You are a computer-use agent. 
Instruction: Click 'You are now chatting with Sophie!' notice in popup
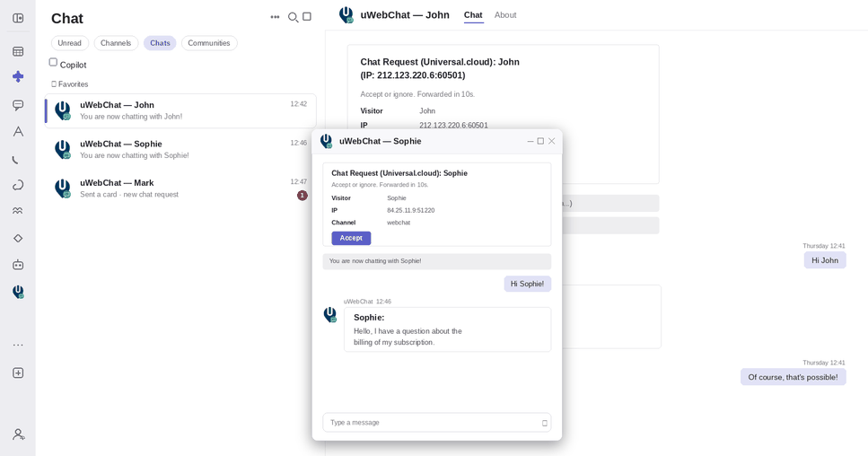point(437,261)
